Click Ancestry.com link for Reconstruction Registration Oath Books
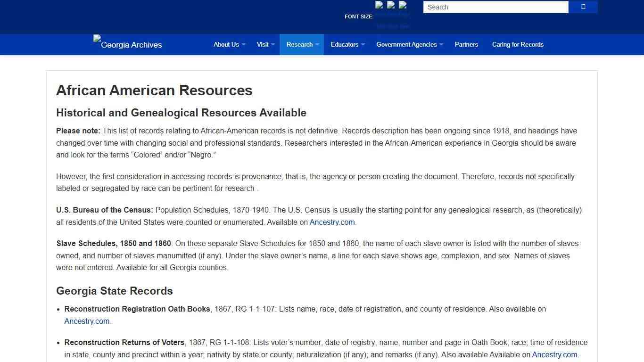This screenshot has height=362, width=644. point(87,321)
